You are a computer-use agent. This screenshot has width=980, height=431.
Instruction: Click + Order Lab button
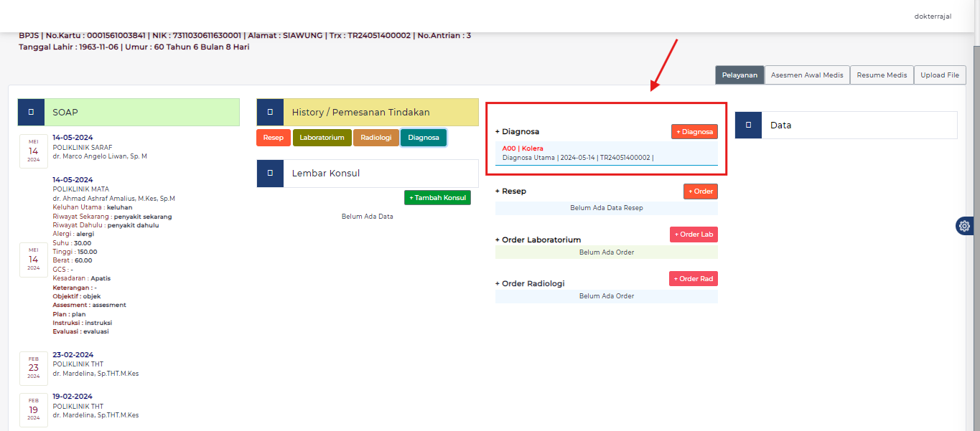(x=694, y=235)
